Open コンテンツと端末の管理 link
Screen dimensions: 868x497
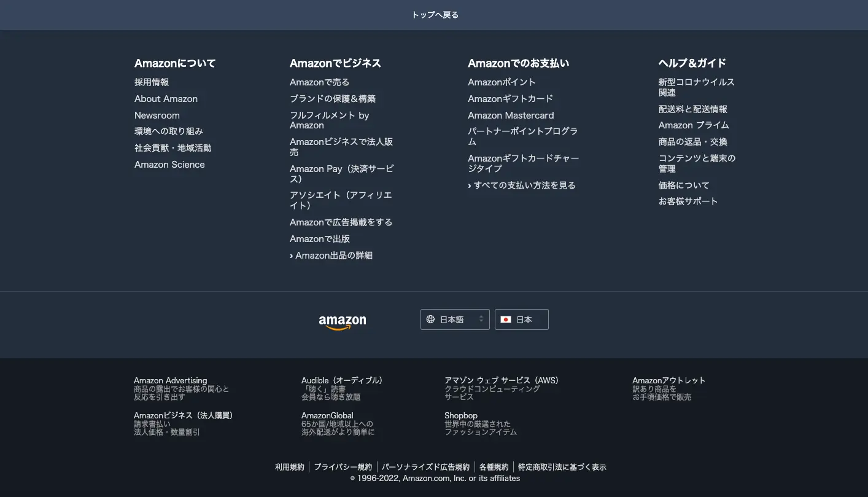[x=697, y=163]
